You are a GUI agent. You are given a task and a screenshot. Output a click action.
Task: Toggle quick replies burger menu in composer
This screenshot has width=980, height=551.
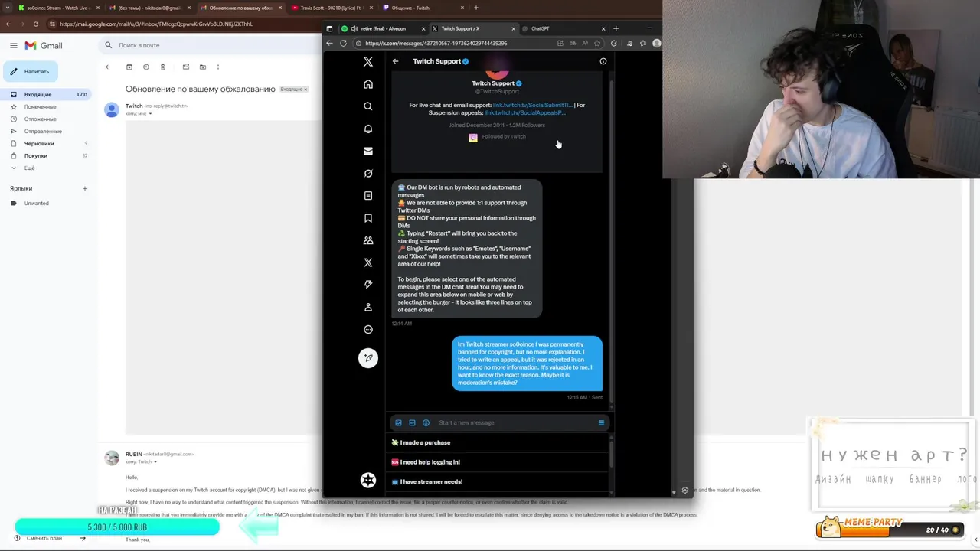point(601,422)
